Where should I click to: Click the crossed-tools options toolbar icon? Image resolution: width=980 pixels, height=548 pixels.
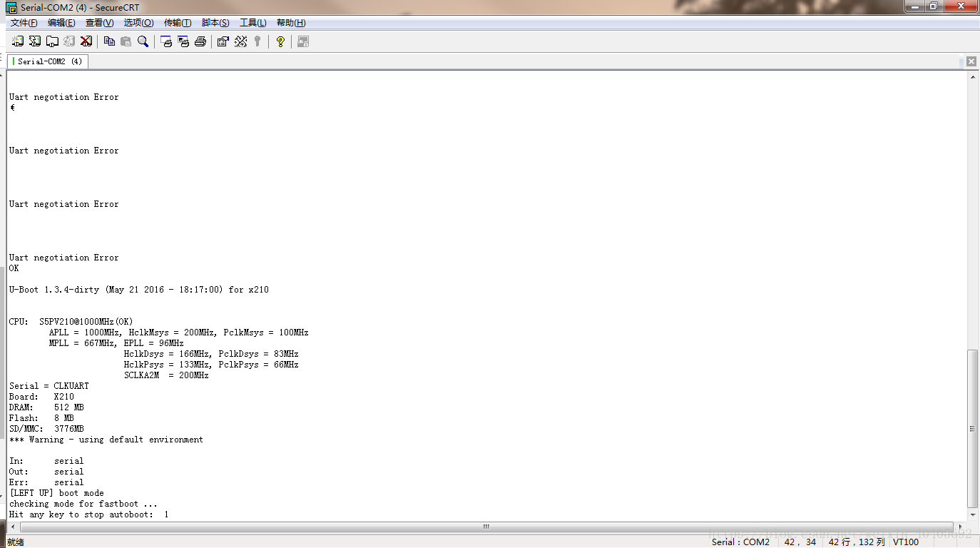(240, 41)
